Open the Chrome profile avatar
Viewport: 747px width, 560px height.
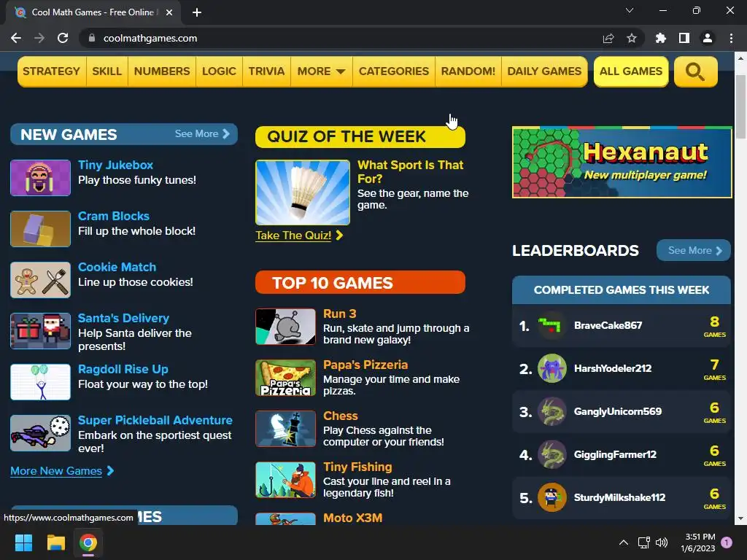pyautogui.click(x=708, y=38)
